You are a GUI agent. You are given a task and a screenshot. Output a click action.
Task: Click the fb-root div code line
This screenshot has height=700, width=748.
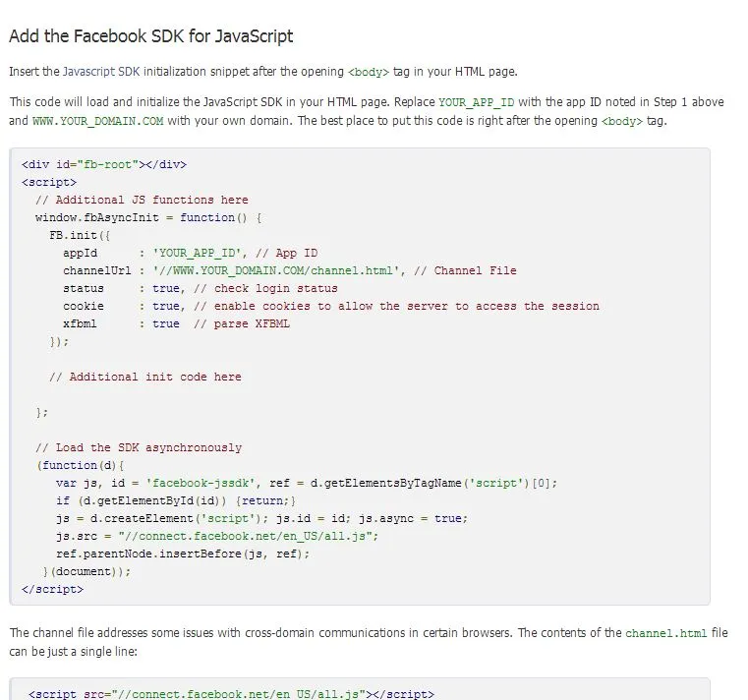click(104, 164)
